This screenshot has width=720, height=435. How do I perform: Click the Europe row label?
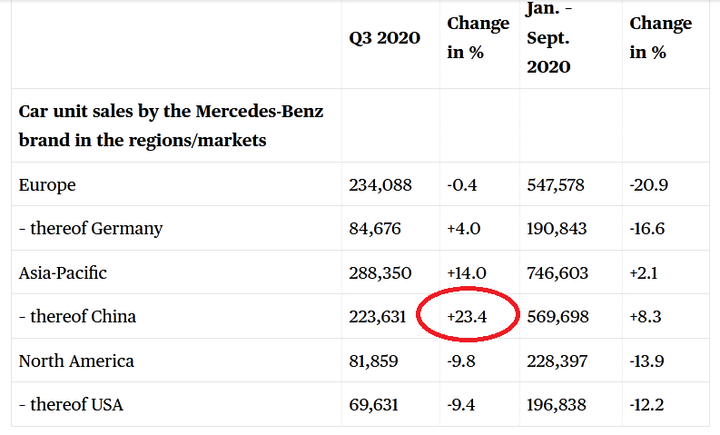pos(47,185)
